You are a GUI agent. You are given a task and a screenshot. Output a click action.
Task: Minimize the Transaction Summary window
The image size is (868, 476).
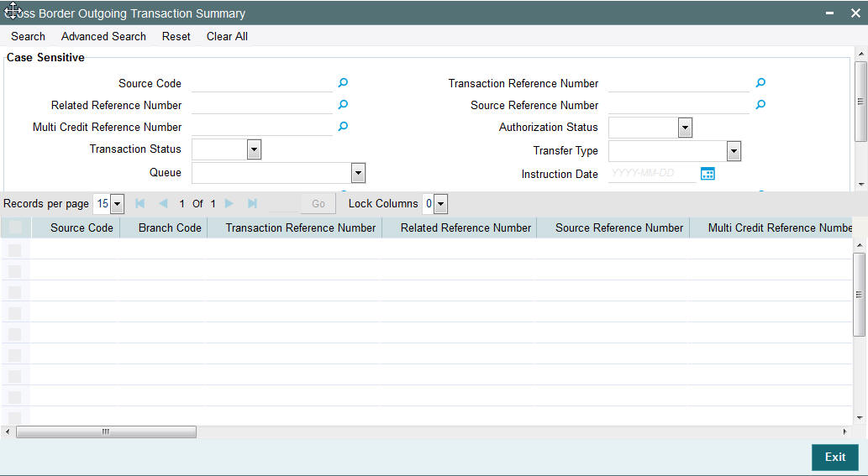pyautogui.click(x=829, y=13)
